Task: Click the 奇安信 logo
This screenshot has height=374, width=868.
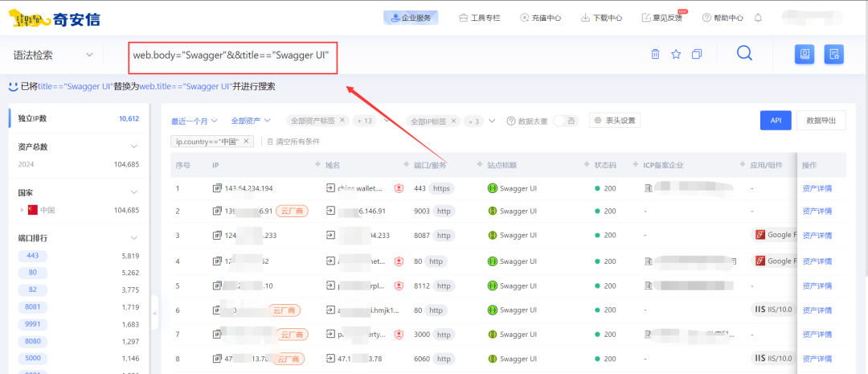Action: (x=54, y=18)
